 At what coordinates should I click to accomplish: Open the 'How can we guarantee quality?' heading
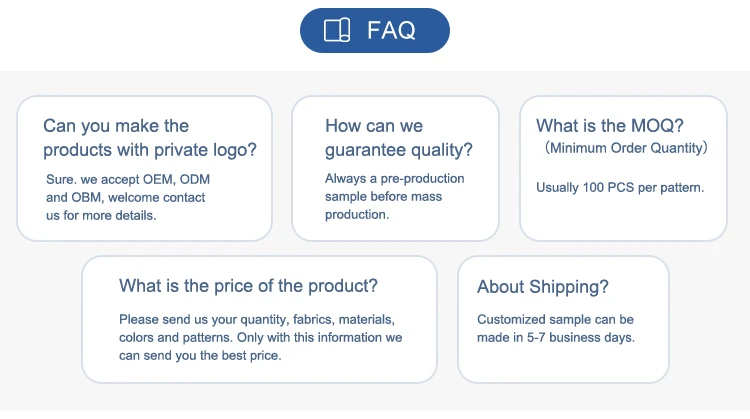[x=398, y=138]
